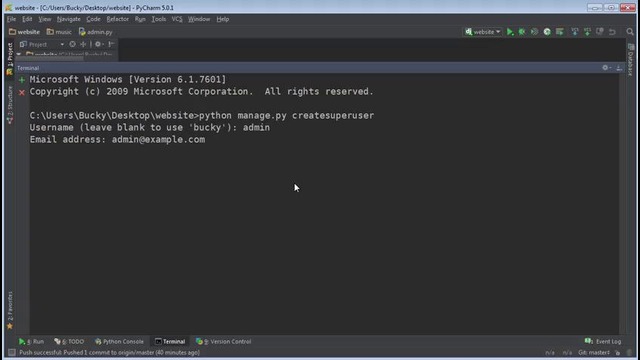Click music folder breadcrumb
The image size is (640, 360).
point(59,32)
